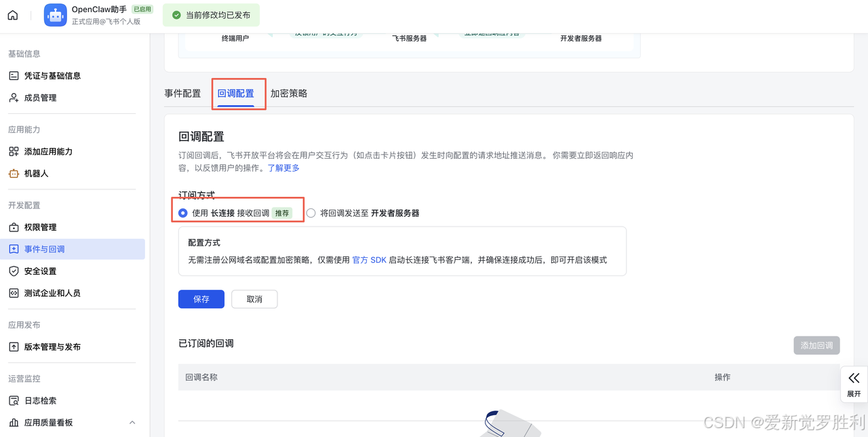Click the 机器人 robot icon in sidebar
Viewport: 868px width, 437px height.
14,174
